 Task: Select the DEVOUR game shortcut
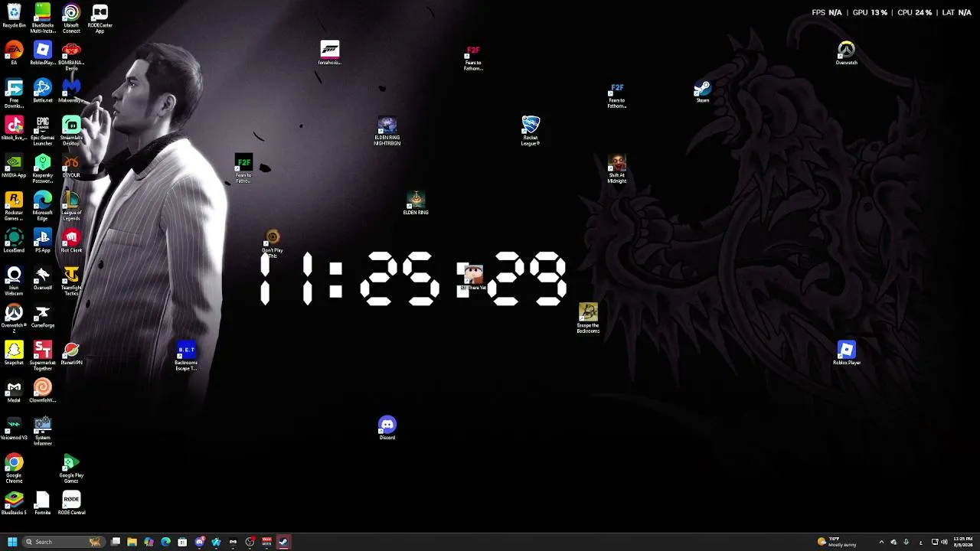(71, 166)
